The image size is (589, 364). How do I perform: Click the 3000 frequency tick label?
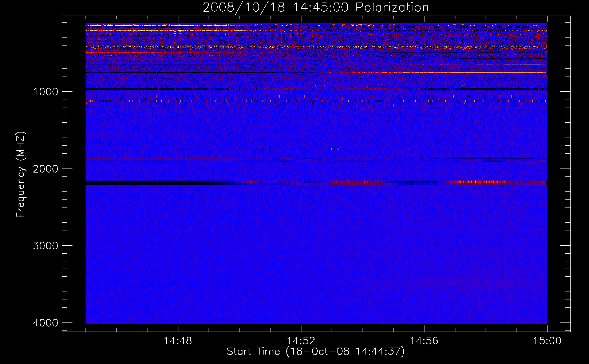pyautogui.click(x=46, y=246)
